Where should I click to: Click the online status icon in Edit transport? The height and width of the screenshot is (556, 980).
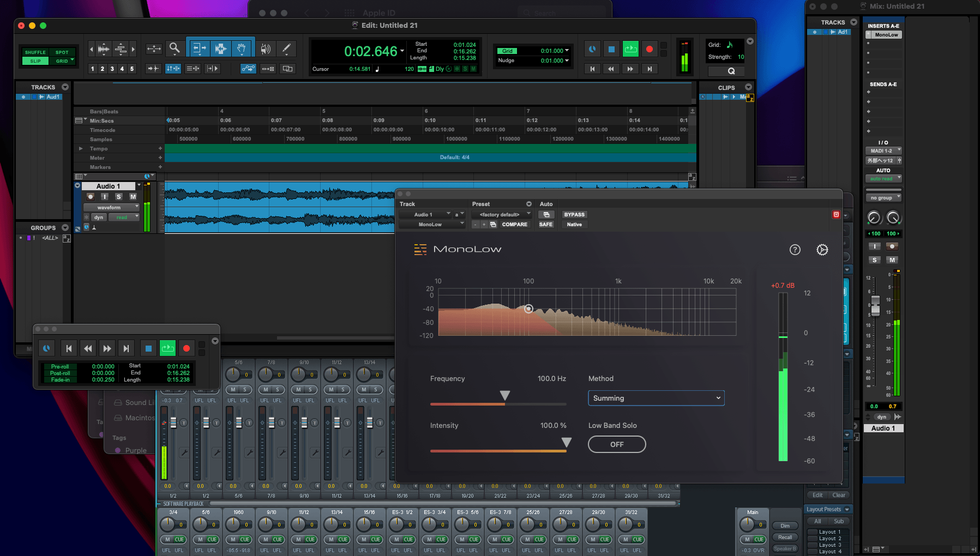592,49
